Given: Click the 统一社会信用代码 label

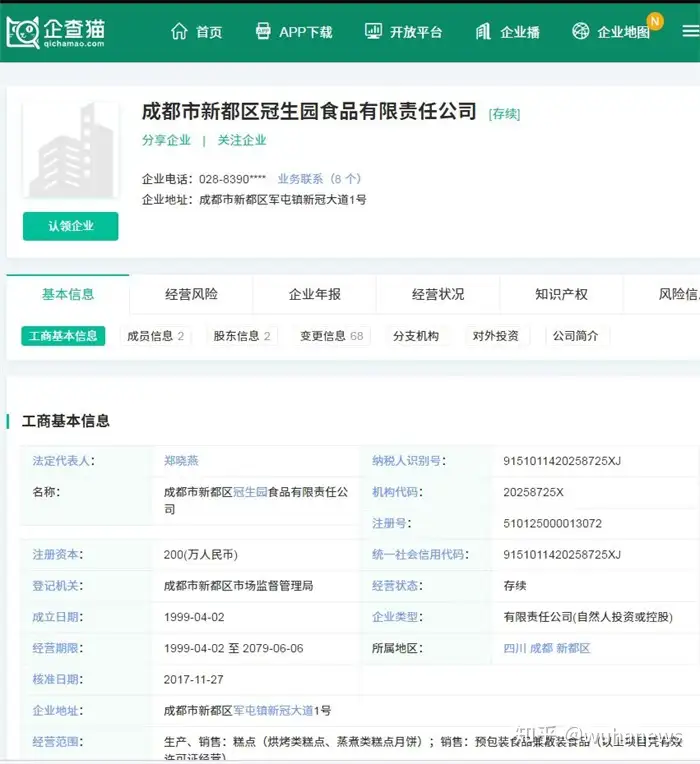Looking at the screenshot, I should [x=420, y=554].
